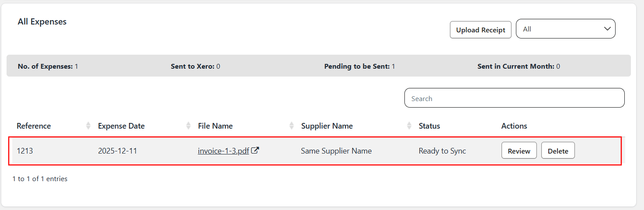
Task: Review the expense with reference 1213
Action: click(519, 151)
